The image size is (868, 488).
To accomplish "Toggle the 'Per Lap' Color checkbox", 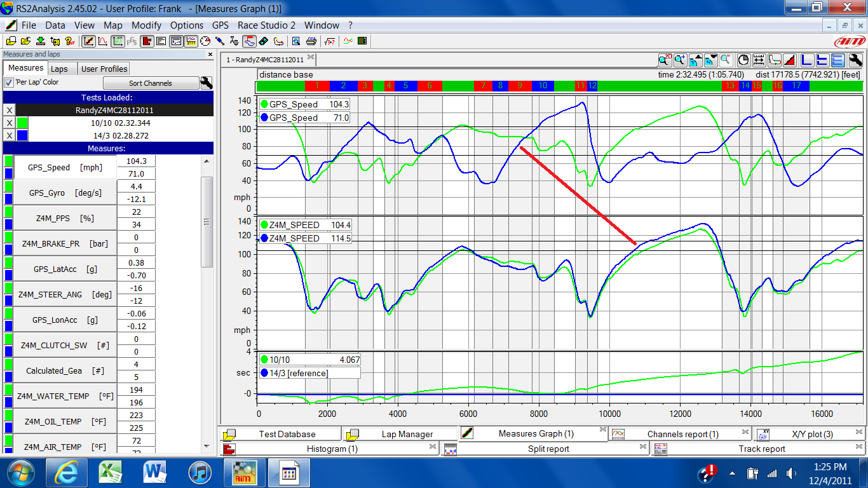I will pos(9,83).
